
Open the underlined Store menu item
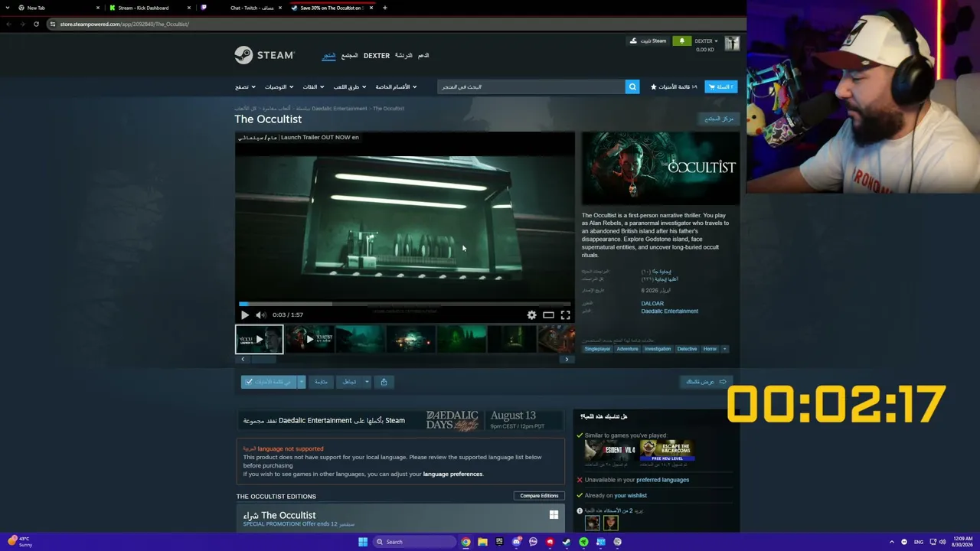(x=328, y=55)
